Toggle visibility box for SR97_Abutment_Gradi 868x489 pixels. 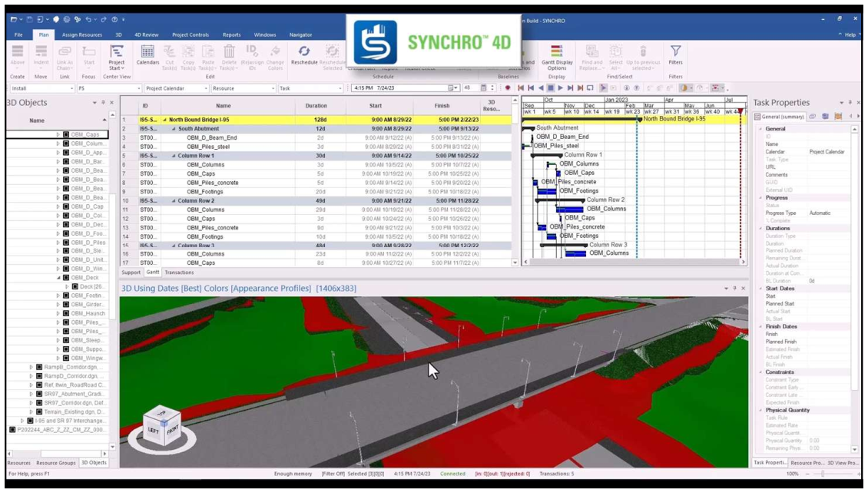coord(39,394)
